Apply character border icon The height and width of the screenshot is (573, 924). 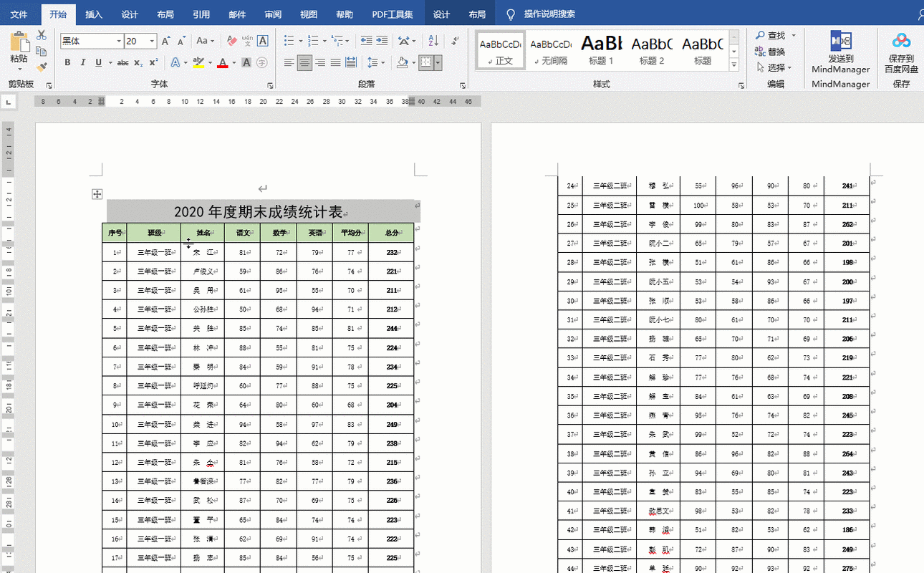point(263,41)
